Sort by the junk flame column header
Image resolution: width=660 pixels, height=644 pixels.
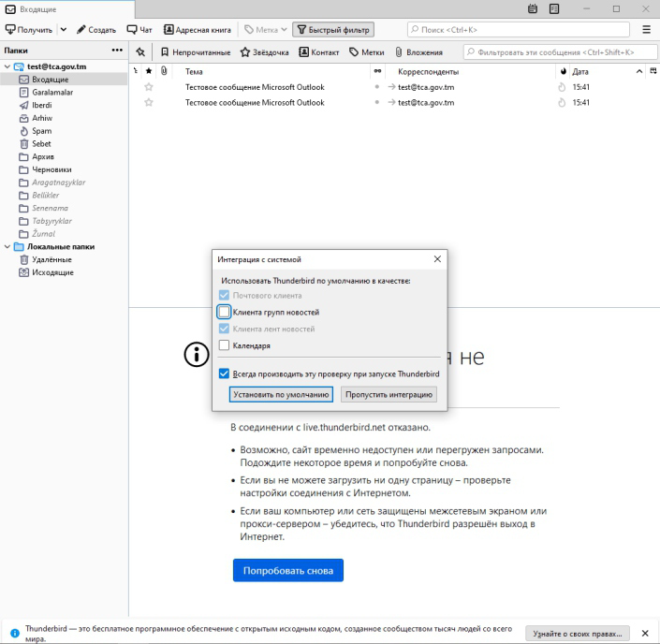(x=564, y=71)
